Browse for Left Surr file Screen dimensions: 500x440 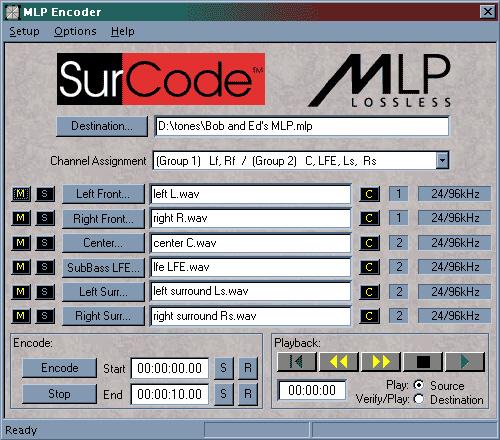[x=103, y=292]
